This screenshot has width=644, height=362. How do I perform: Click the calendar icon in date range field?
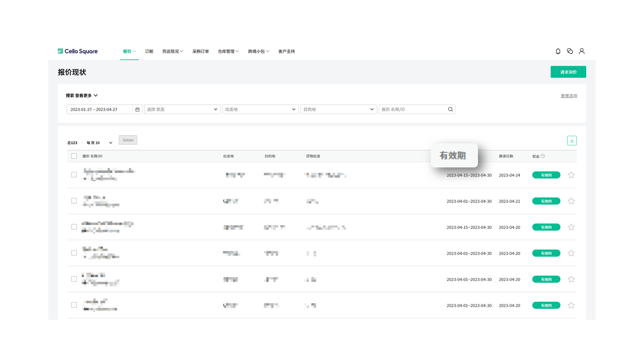click(137, 110)
